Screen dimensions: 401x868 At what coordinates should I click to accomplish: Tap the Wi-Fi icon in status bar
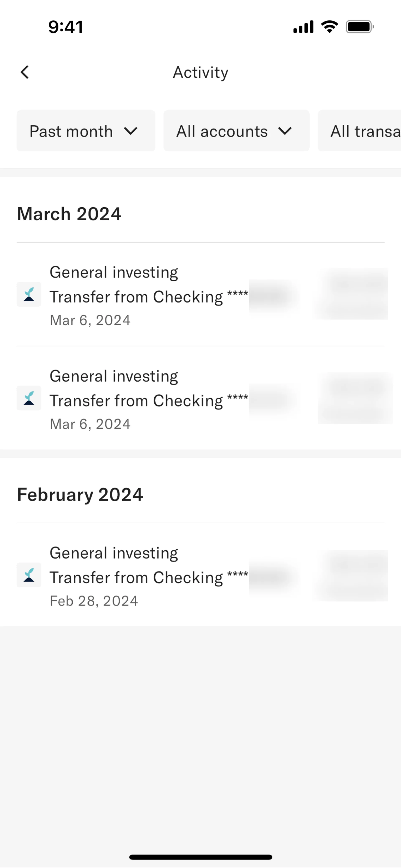[330, 27]
